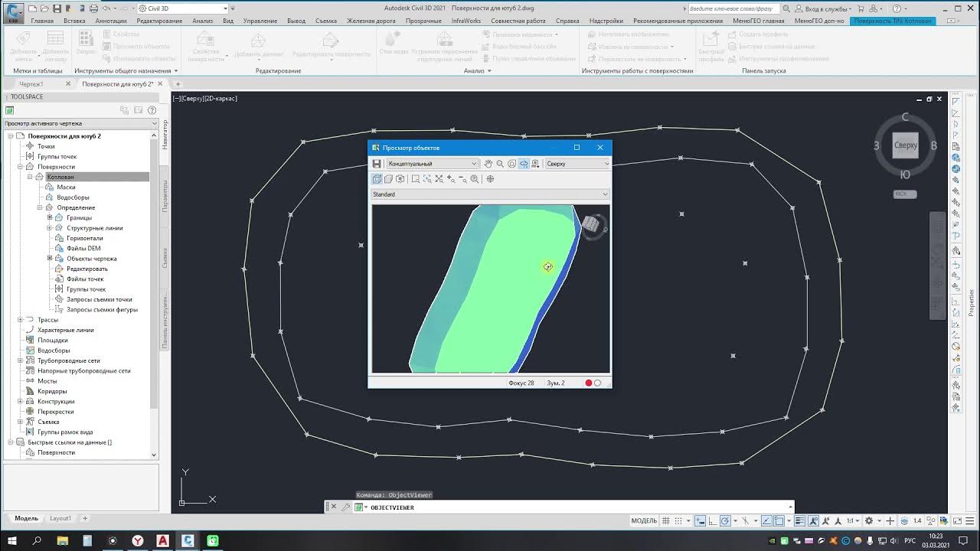Click the Windows taskbar search icon

click(38, 540)
